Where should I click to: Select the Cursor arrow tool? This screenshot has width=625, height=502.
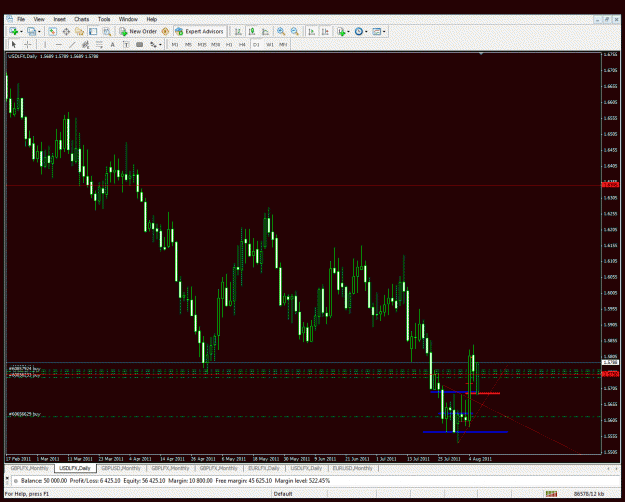pyautogui.click(x=14, y=44)
